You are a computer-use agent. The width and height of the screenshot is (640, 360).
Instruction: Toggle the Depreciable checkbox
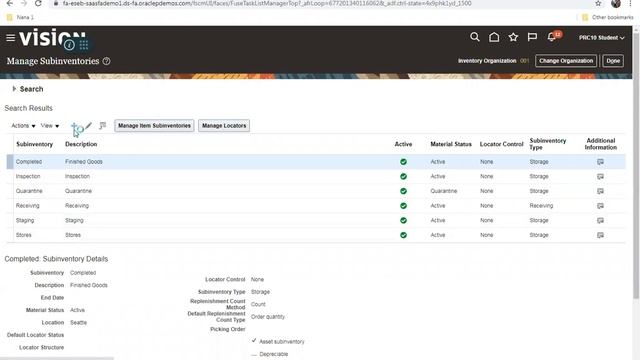coord(254,354)
